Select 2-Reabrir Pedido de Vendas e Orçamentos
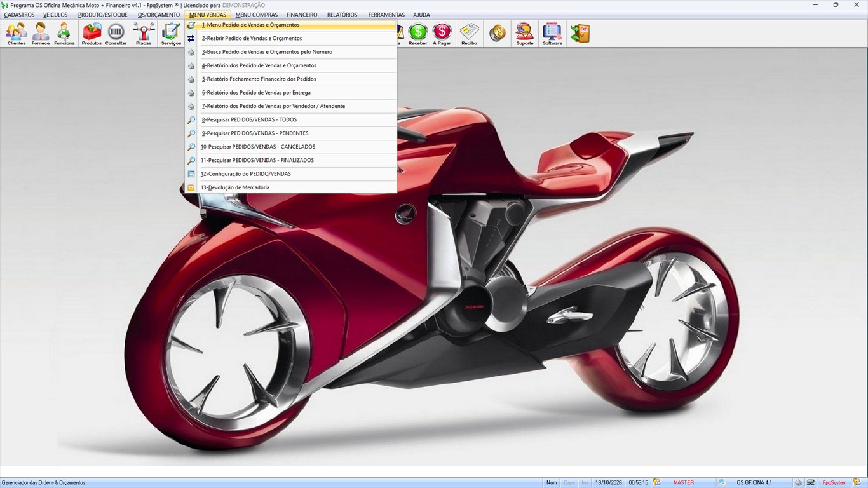Viewport: 868px width, 488px height. (291, 39)
